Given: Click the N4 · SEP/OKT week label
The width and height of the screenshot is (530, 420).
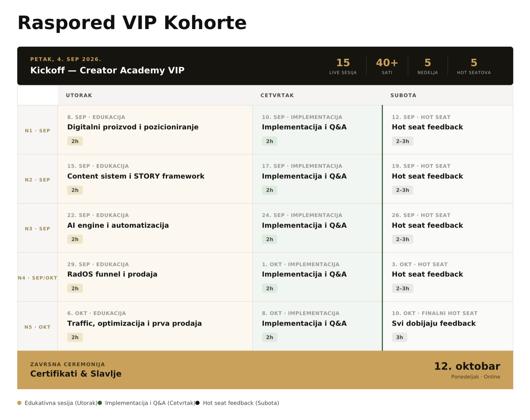Looking at the screenshot, I should coord(37,278).
